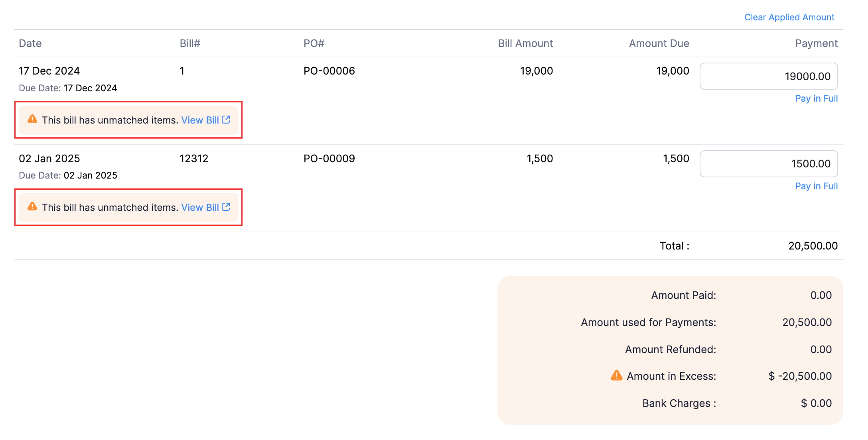The width and height of the screenshot is (868, 440).
Task: Click the Payment column header
Action: 816,43
